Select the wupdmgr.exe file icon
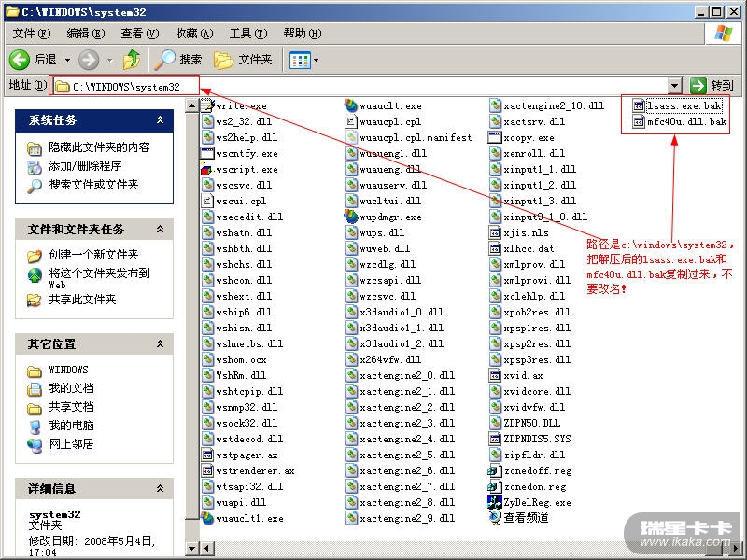 tap(351, 217)
